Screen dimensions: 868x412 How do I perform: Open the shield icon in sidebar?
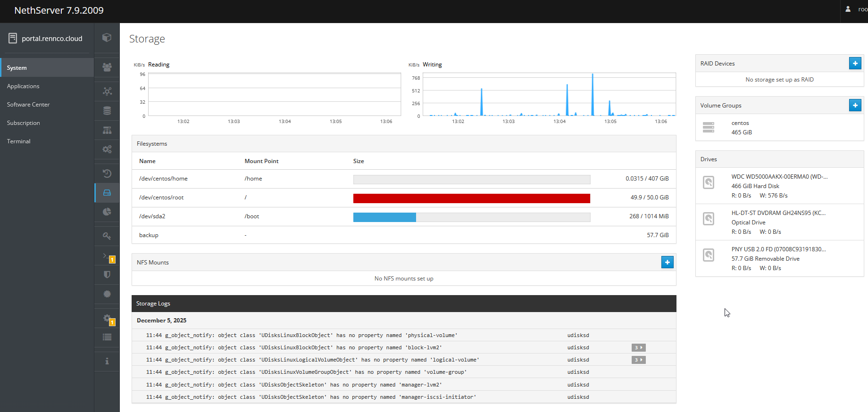point(107,274)
